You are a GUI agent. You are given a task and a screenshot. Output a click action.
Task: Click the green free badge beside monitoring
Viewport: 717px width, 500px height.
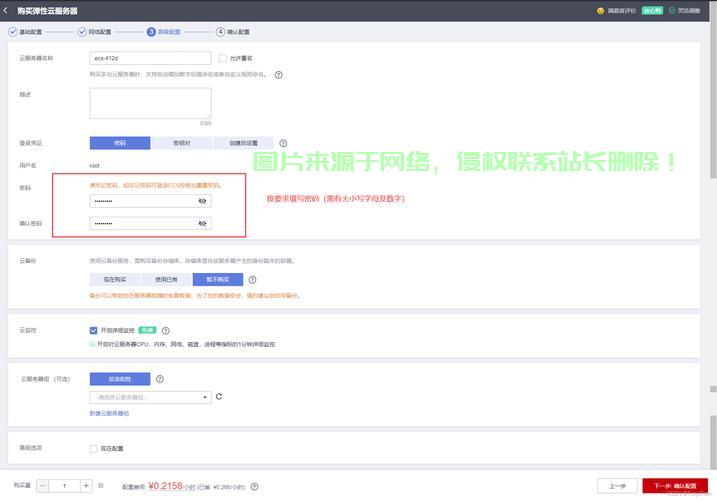pyautogui.click(x=147, y=330)
